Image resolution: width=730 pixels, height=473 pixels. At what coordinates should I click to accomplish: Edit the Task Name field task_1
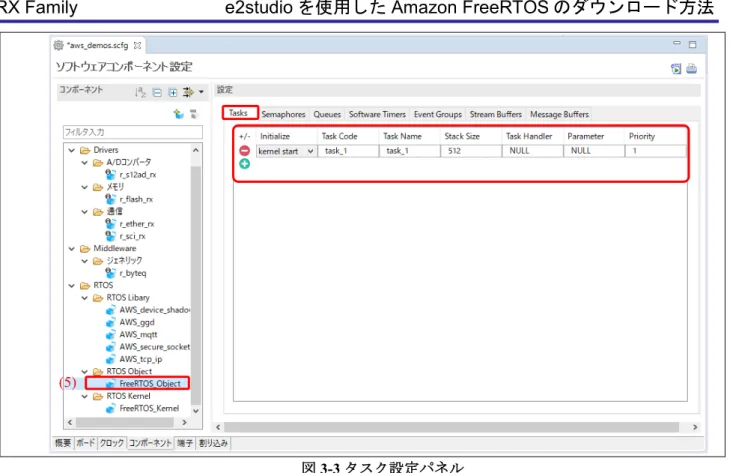click(x=410, y=151)
